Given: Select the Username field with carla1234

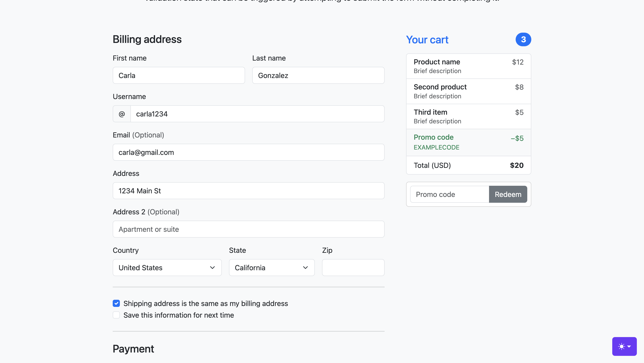Looking at the screenshot, I should coord(257,114).
